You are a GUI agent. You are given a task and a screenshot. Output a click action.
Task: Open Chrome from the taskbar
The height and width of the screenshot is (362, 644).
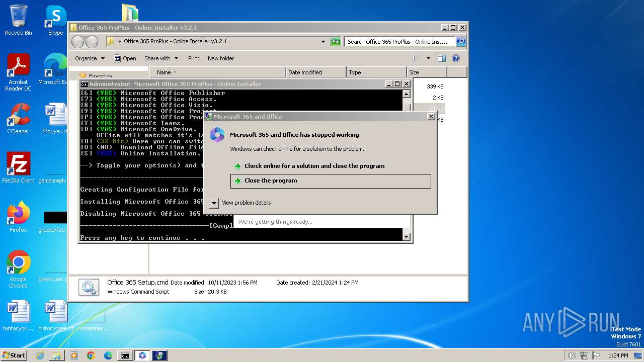tap(91, 355)
